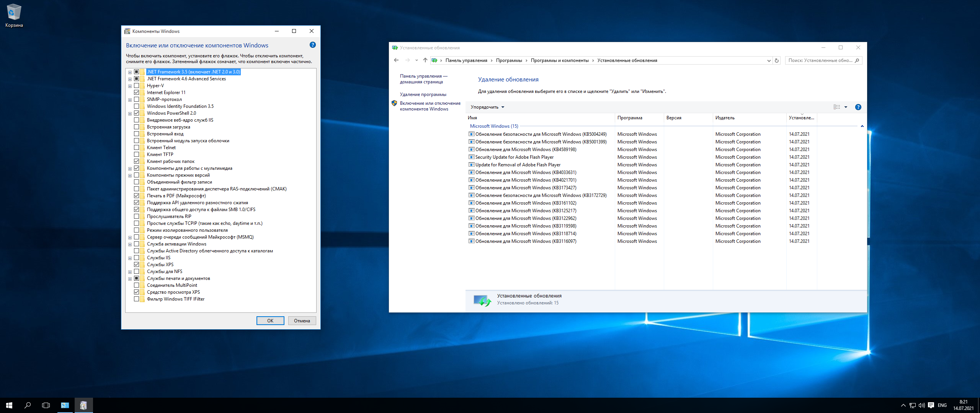The image size is (980, 413).
Task: Open address bar history dropdown
Action: coord(769,60)
